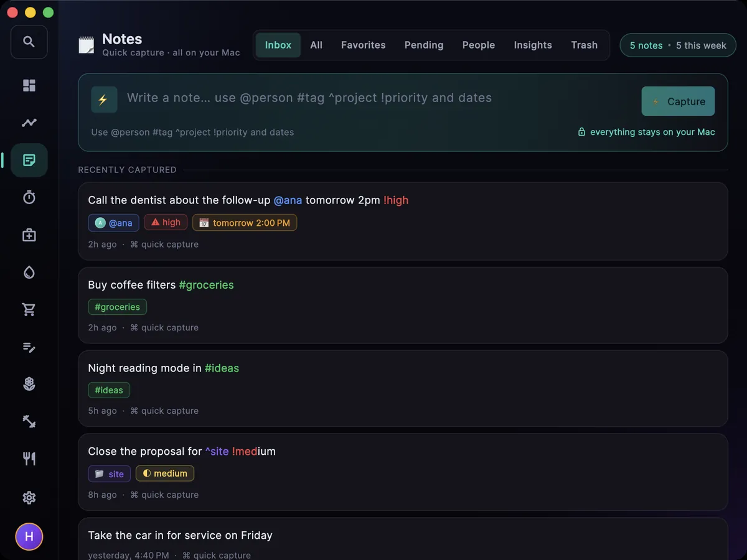The width and height of the screenshot is (747, 560).
Task: Click the 'everything stays on your Mac' text
Action: coord(652,132)
